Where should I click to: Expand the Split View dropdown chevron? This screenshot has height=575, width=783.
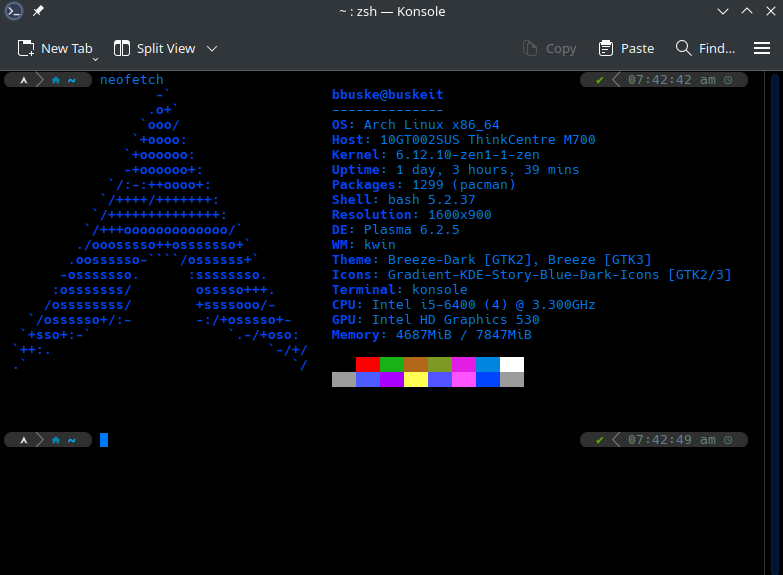(x=212, y=48)
